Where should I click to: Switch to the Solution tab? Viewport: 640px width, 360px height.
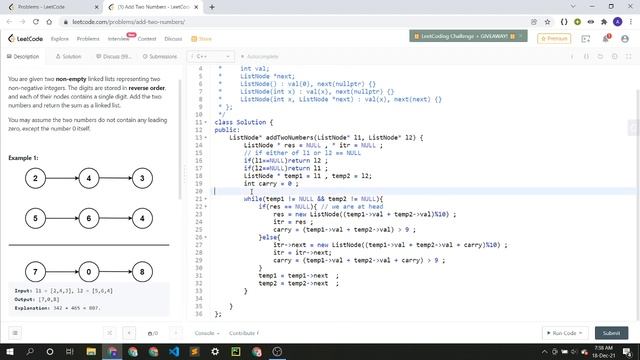coord(69,56)
